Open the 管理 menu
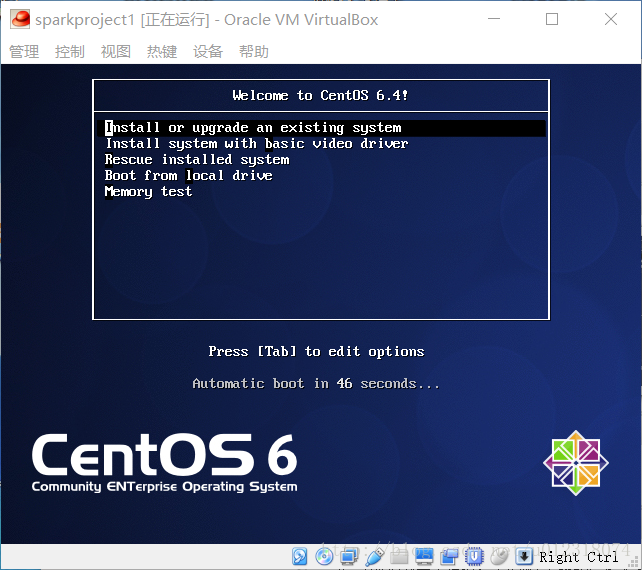 click(x=24, y=52)
